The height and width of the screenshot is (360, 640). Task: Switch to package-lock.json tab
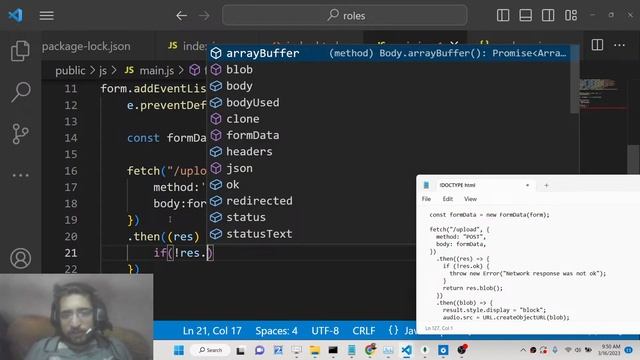click(x=86, y=46)
